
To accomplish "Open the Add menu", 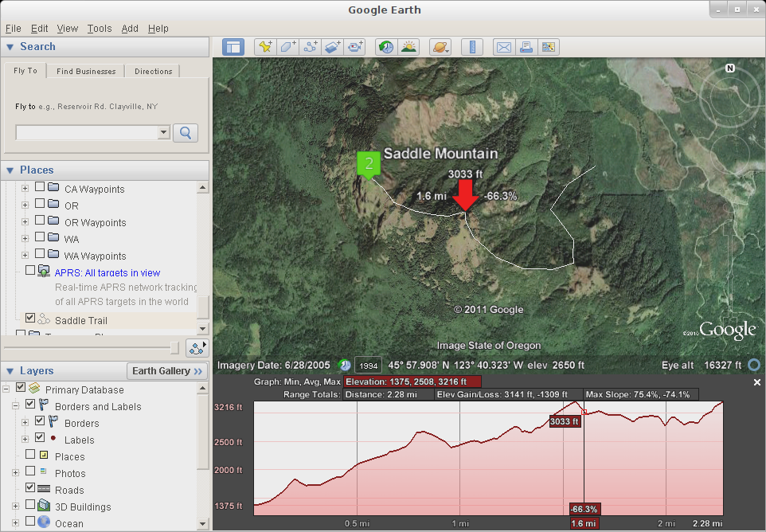I will 130,29.
